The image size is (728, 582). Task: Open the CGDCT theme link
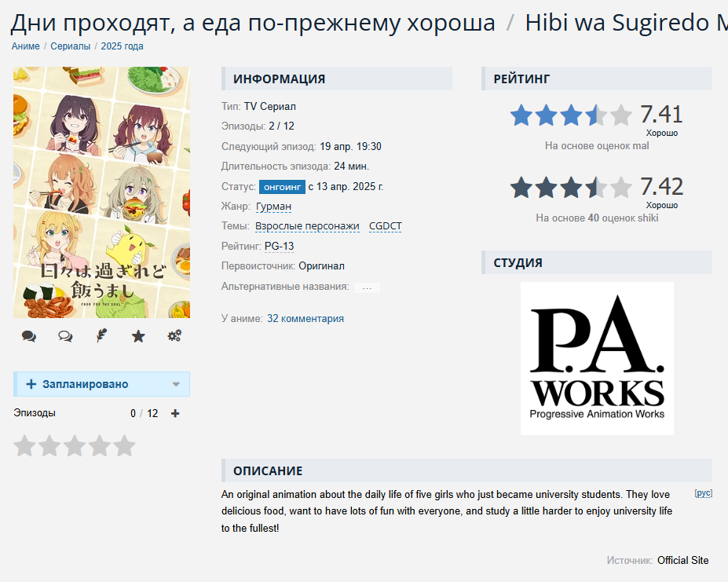[x=386, y=226]
